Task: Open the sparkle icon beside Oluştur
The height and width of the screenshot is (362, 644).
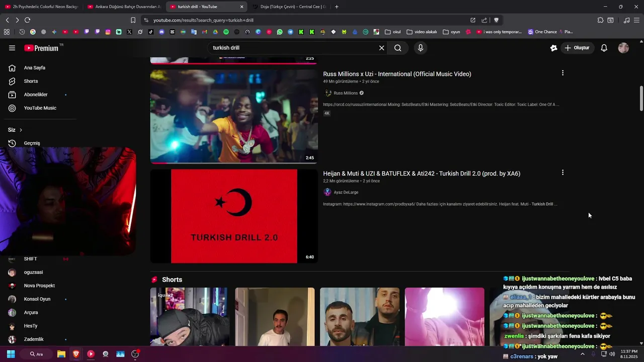Action: (x=553, y=48)
